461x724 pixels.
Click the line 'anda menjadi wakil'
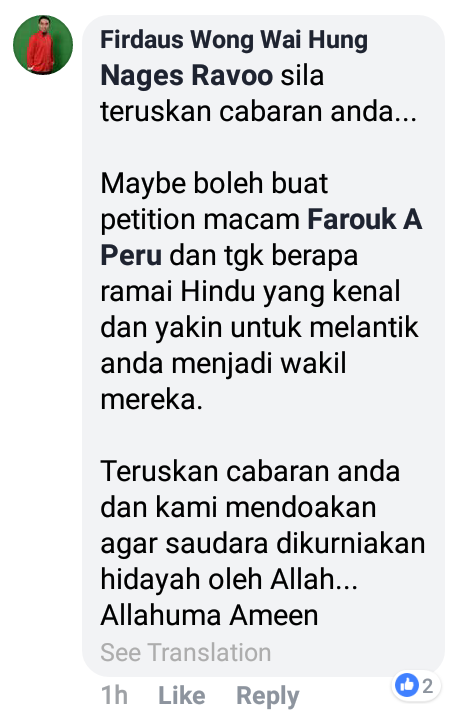coord(224,364)
